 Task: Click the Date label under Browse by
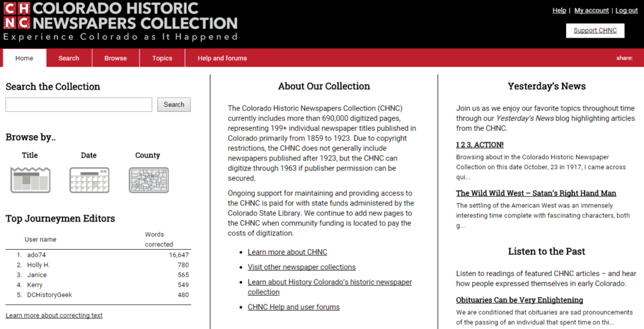coord(89,155)
